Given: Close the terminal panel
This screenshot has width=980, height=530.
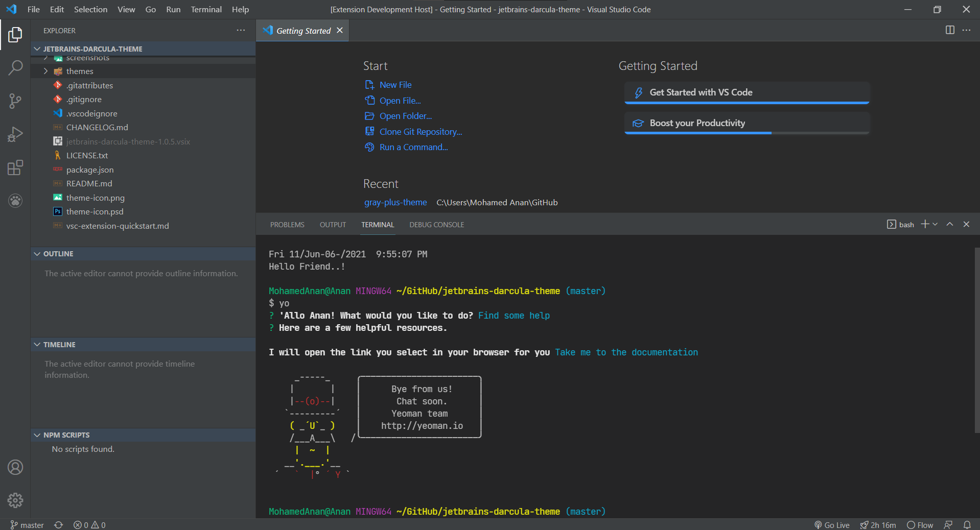Looking at the screenshot, I should (x=966, y=224).
